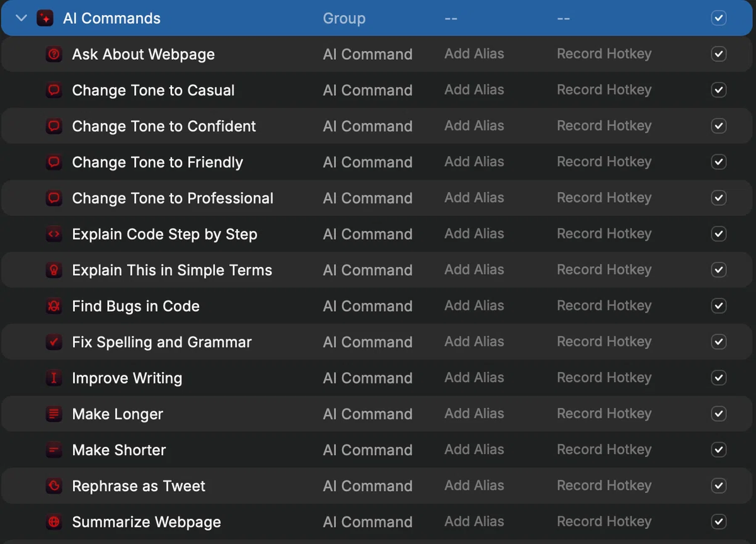
Task: Select the Rephrase as Tweet command name
Action: click(139, 486)
